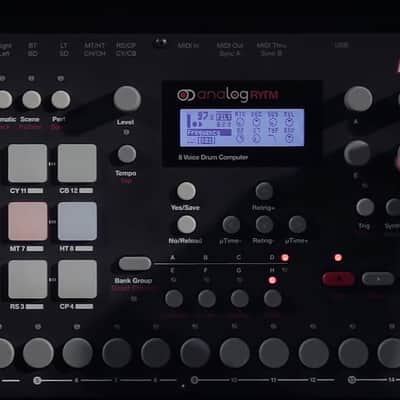This screenshot has width=400, height=400.
Task: Tap the CB 12 cowbell pad
Action: point(77,163)
